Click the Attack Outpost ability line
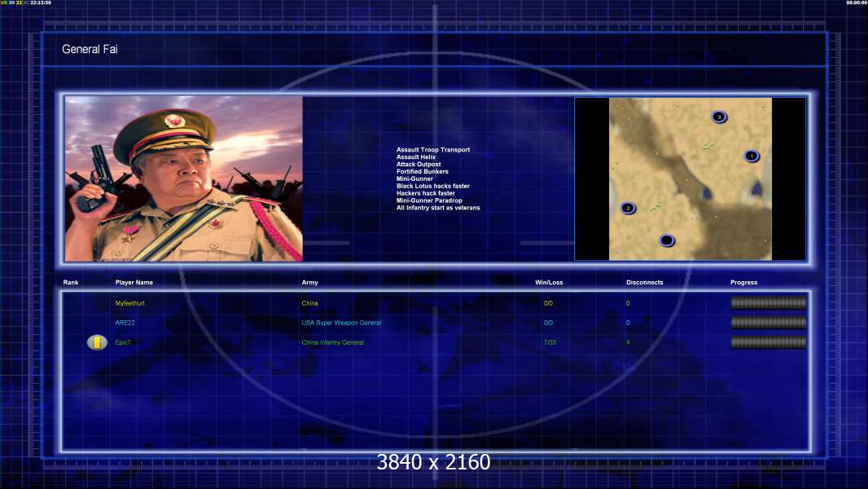Viewport: 868px width, 489px height. tap(419, 165)
